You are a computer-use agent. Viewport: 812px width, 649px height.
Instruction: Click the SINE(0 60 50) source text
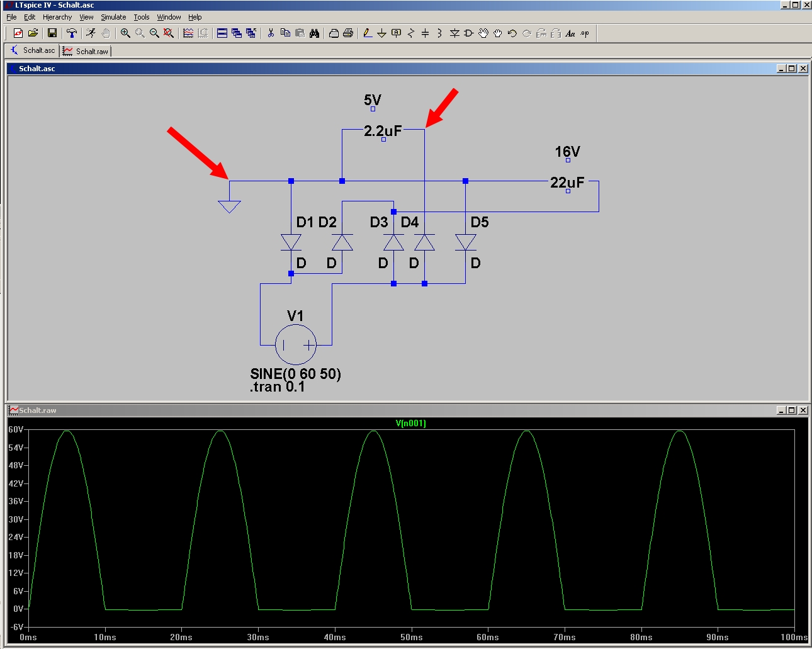pyautogui.click(x=295, y=374)
